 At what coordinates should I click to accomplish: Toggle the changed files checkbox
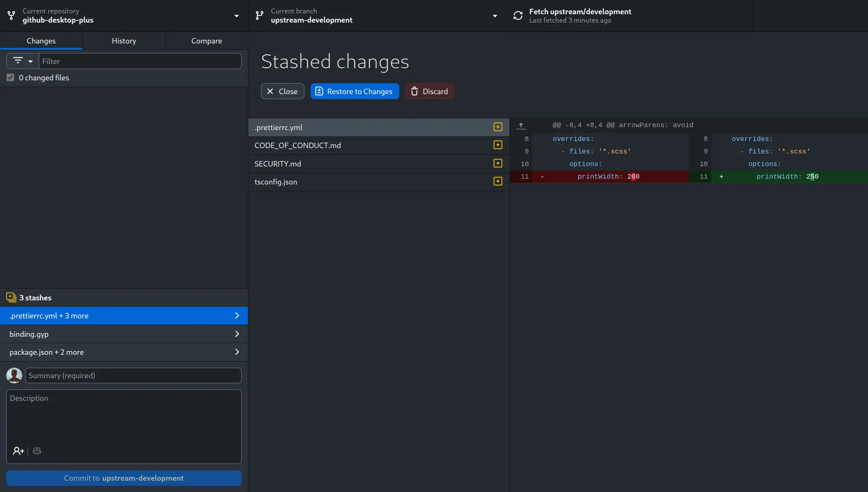[x=10, y=77]
